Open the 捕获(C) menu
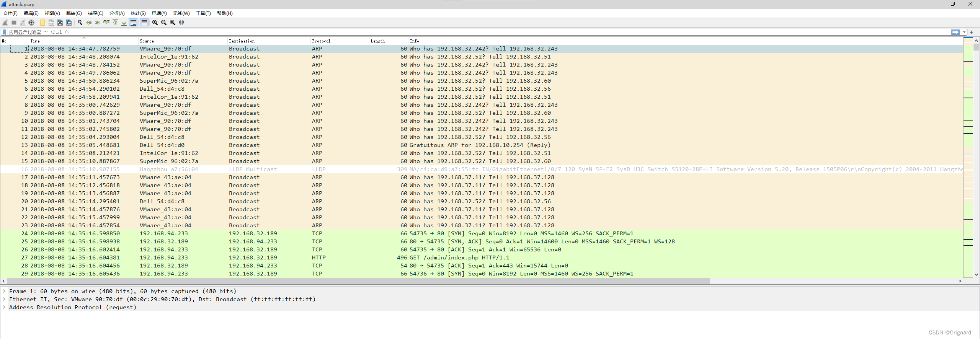The height and width of the screenshot is (339, 980). pos(95,13)
